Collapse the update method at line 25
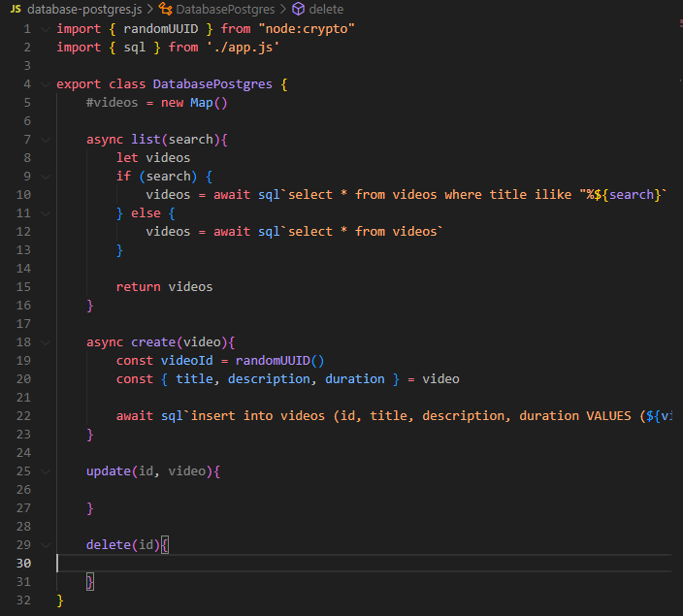The image size is (683, 616). (46, 471)
